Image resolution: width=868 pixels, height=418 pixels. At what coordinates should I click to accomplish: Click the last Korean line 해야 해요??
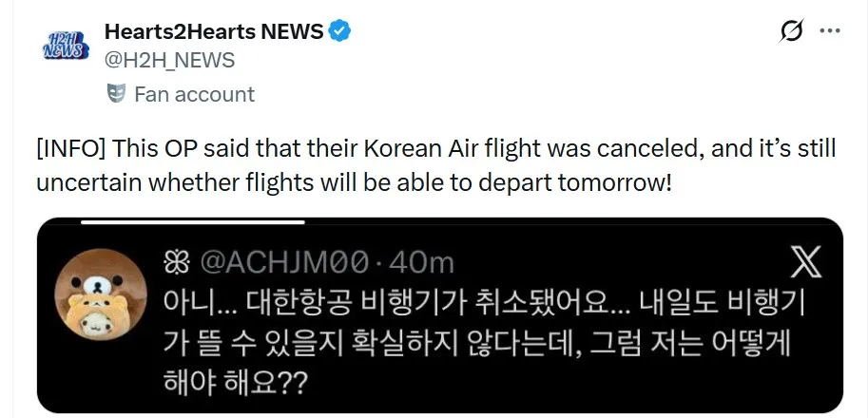pyautogui.click(x=235, y=383)
